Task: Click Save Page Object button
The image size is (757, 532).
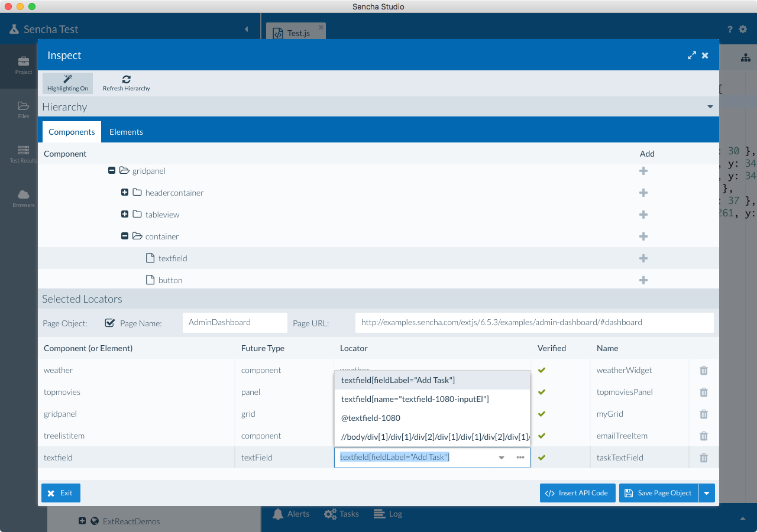Action: 658,493
